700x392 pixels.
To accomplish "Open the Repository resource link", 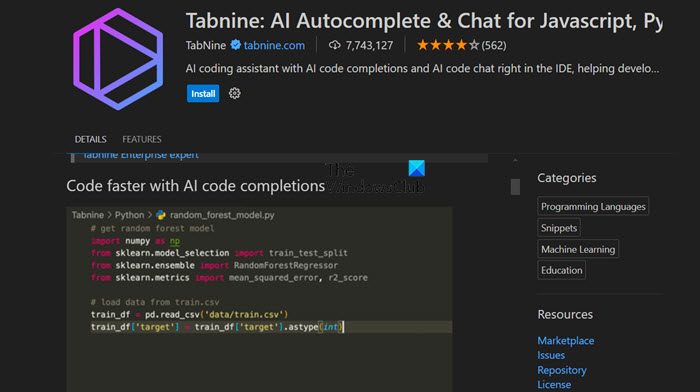I will coord(562,370).
